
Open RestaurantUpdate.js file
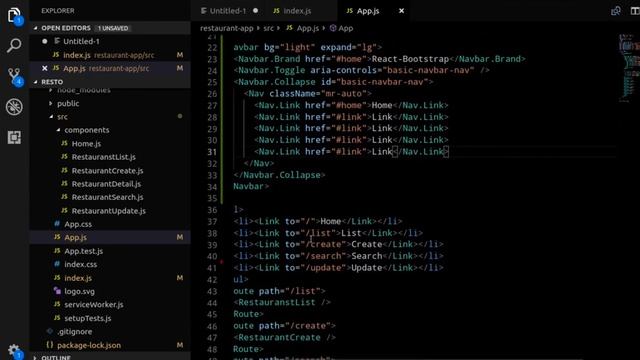[109, 211]
